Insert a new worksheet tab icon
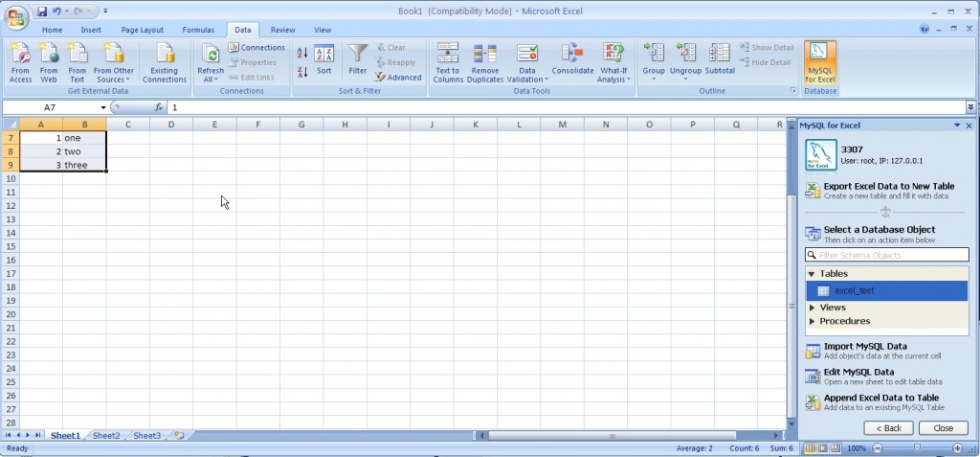The height and width of the screenshot is (457, 980). [x=179, y=435]
